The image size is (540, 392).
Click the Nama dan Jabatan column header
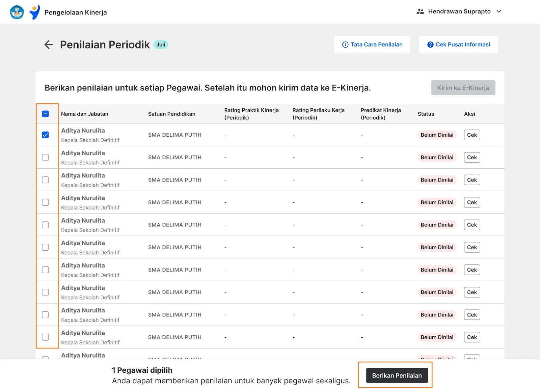tap(85, 114)
